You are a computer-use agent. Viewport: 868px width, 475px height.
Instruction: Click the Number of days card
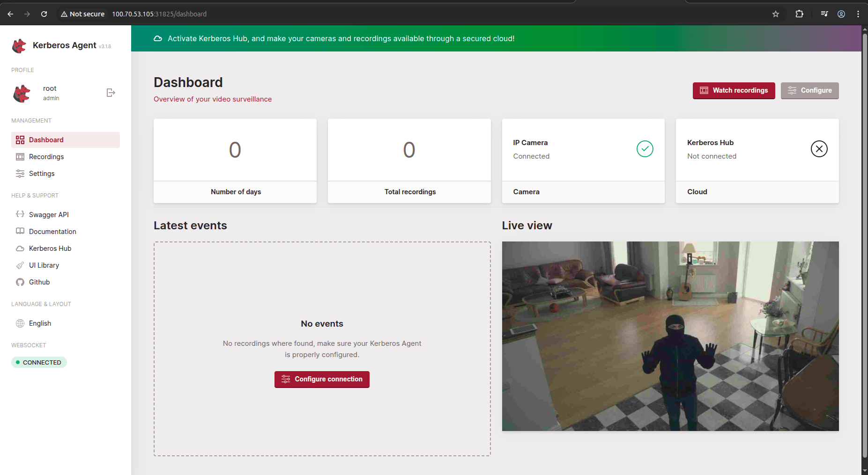235,161
